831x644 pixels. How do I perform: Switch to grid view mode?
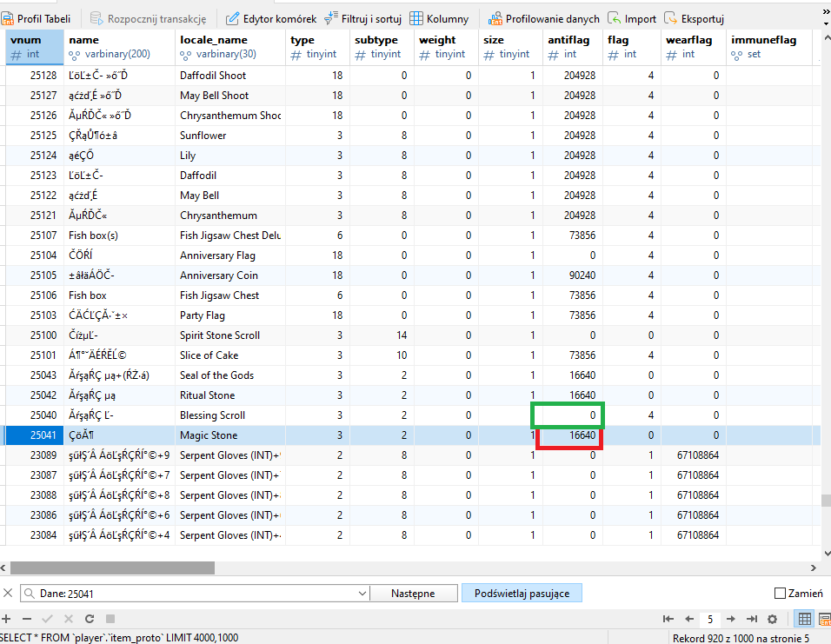(805, 619)
